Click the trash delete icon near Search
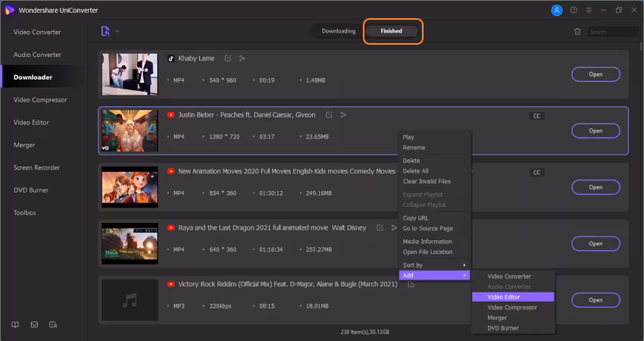This screenshot has height=341, width=644. point(577,32)
